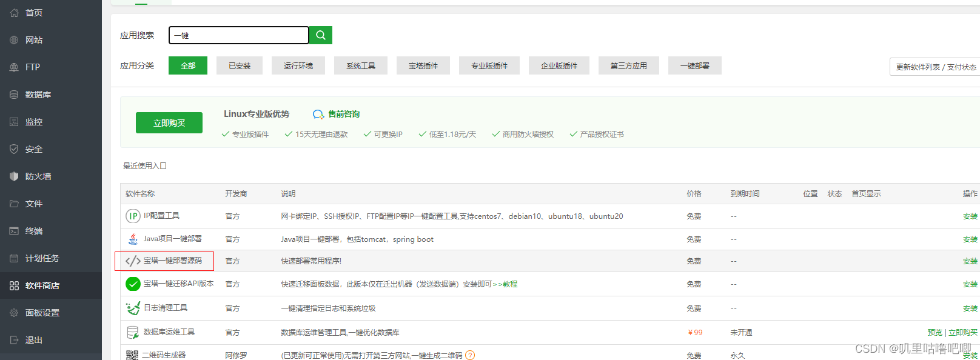Click the 最近使用入口 label
Viewport: 980px width, 360px height.
click(x=145, y=165)
